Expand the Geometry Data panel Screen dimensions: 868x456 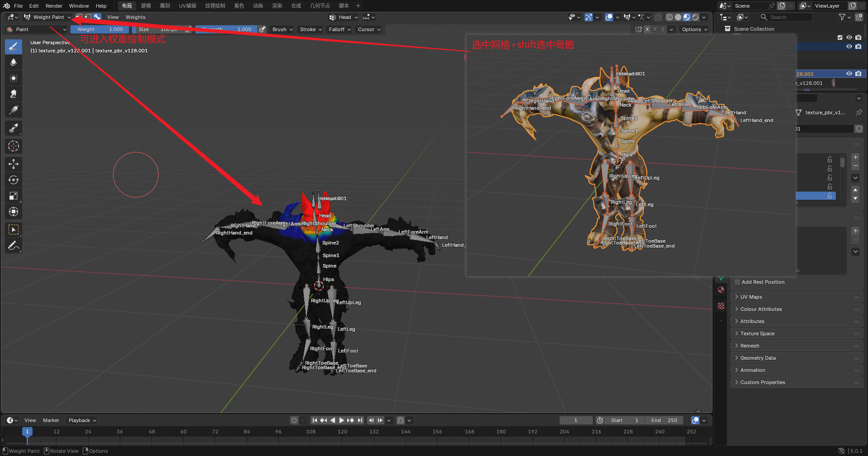[x=797, y=358]
